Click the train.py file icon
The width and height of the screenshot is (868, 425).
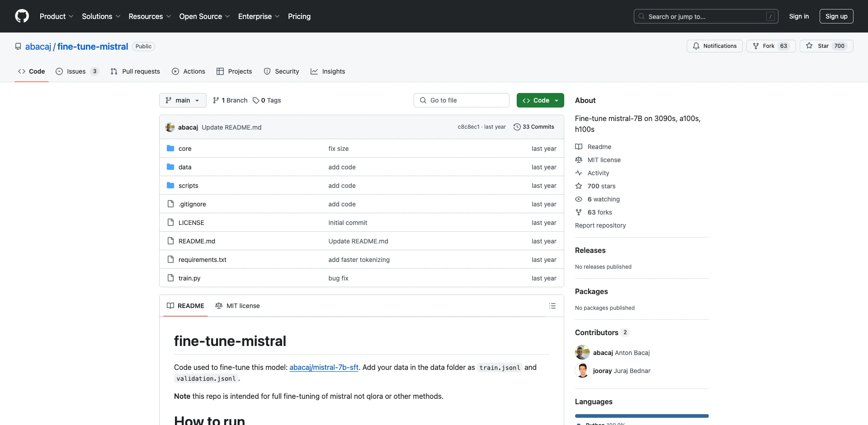tap(170, 278)
